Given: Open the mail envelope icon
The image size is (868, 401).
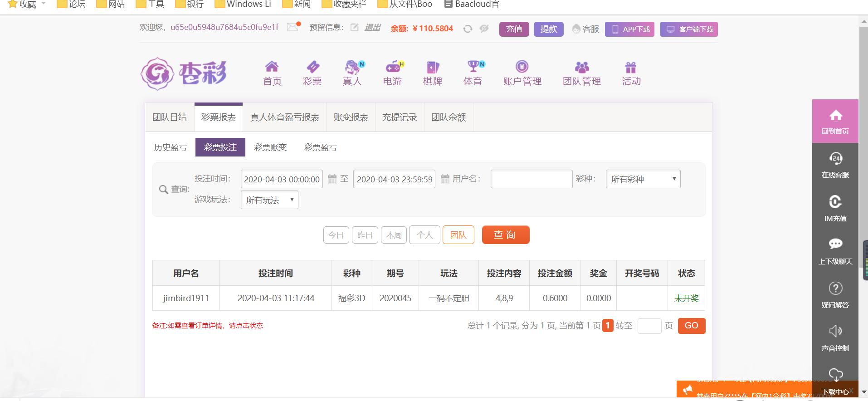Looking at the screenshot, I should pos(293,27).
